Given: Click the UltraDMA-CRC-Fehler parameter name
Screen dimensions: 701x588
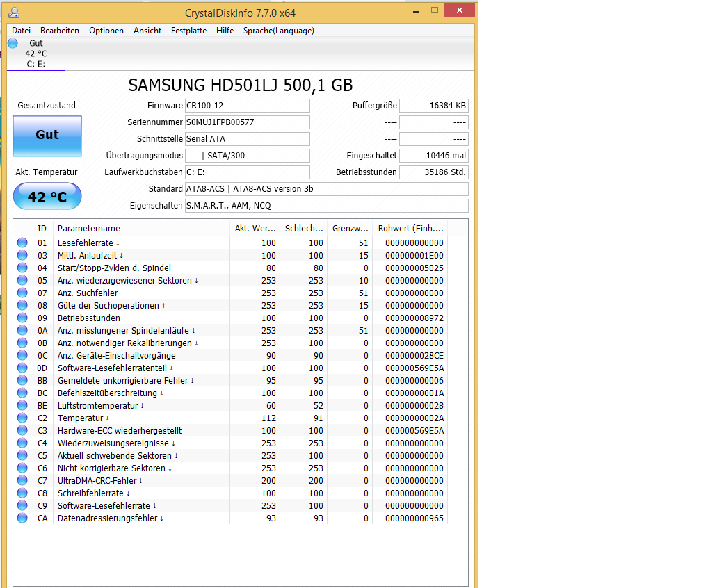Looking at the screenshot, I should [97, 481].
